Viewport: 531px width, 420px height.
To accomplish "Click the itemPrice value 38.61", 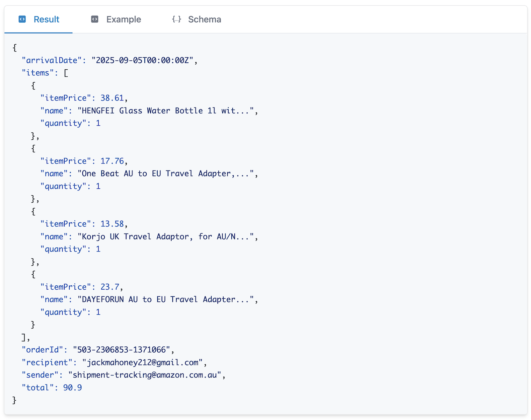I will point(112,98).
